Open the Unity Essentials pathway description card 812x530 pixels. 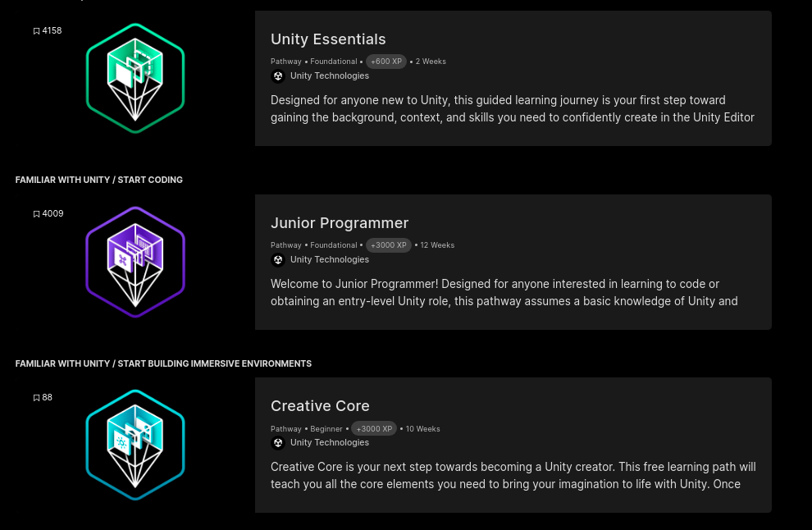(x=513, y=78)
